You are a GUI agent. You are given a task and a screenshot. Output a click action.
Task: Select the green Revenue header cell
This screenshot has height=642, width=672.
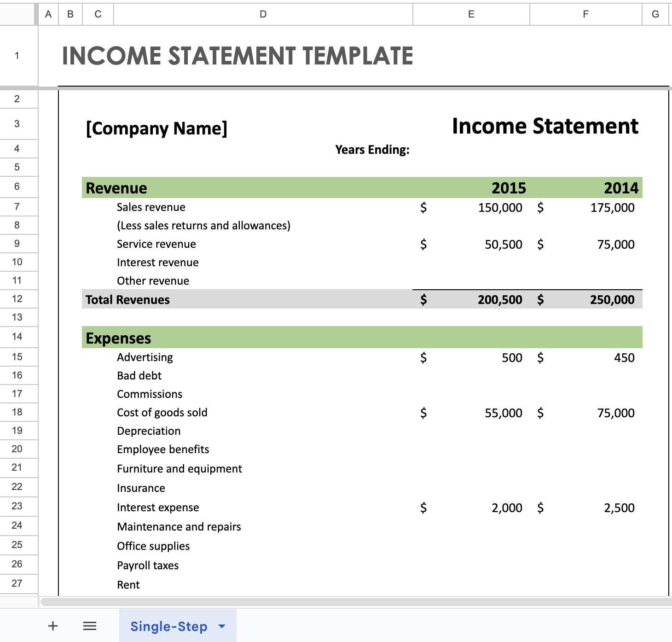(x=116, y=188)
